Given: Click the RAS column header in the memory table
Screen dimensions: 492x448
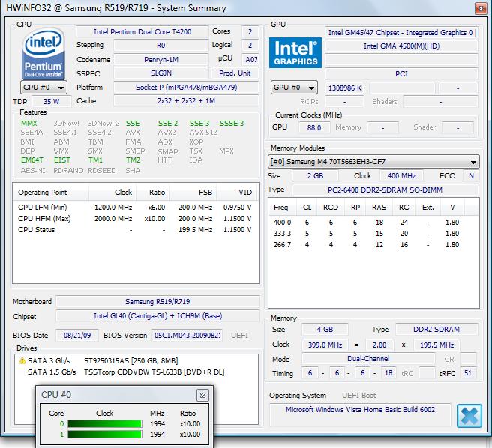Looking at the screenshot, I should (379, 208).
